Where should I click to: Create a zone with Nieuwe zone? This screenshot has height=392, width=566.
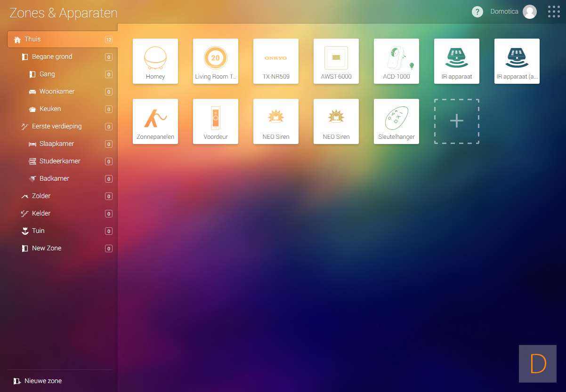click(x=38, y=381)
